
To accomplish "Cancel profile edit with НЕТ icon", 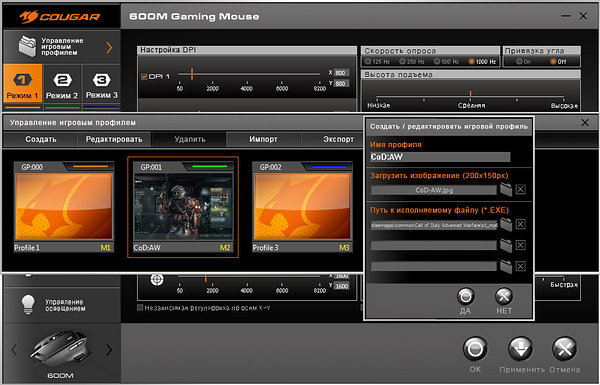I will 504,296.
